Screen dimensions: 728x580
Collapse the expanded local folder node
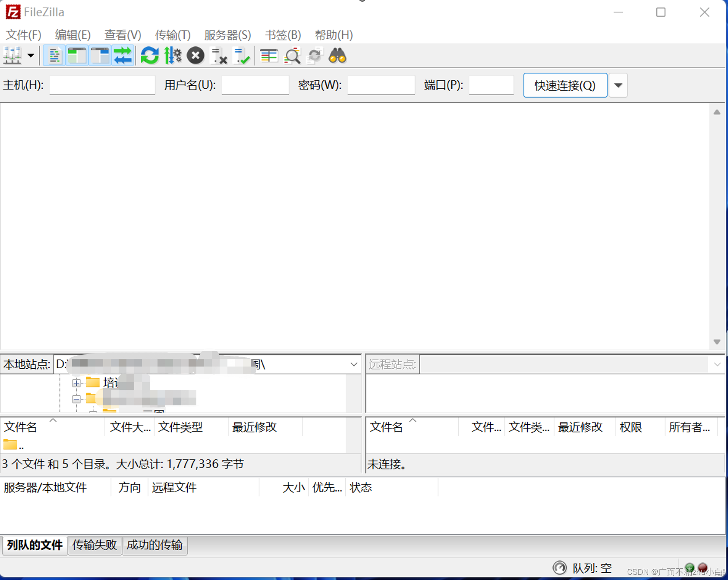point(76,399)
